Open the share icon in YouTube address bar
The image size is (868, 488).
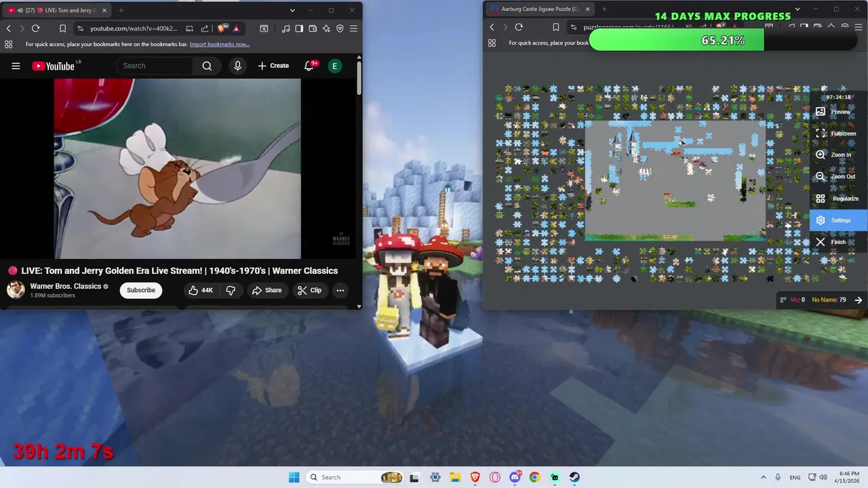pyautogui.click(x=205, y=28)
